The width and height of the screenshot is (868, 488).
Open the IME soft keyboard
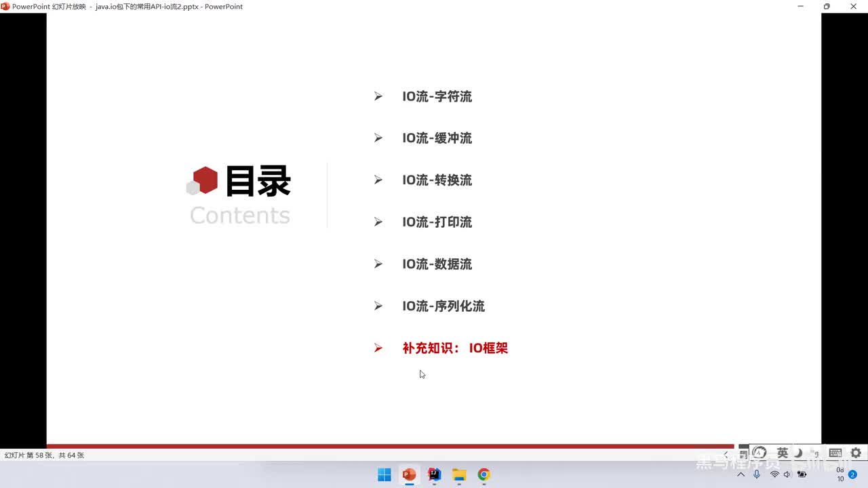tap(835, 453)
